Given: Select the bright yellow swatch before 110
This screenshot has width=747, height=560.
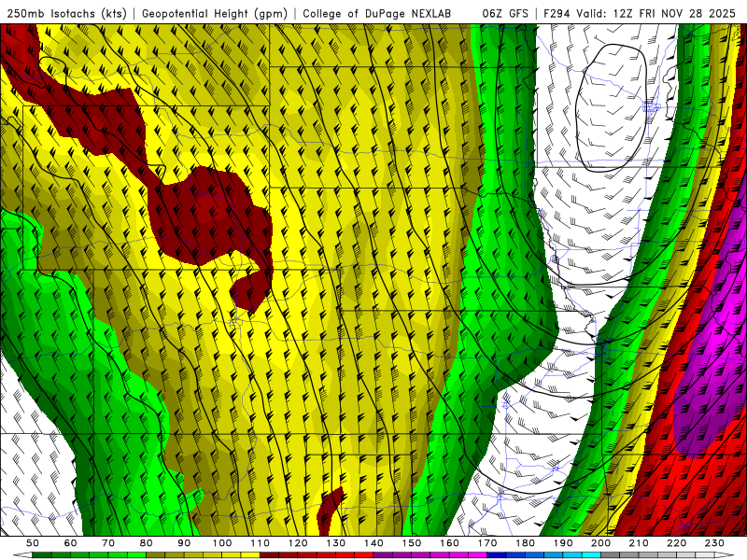Looking at the screenshot, I should click(250, 555).
